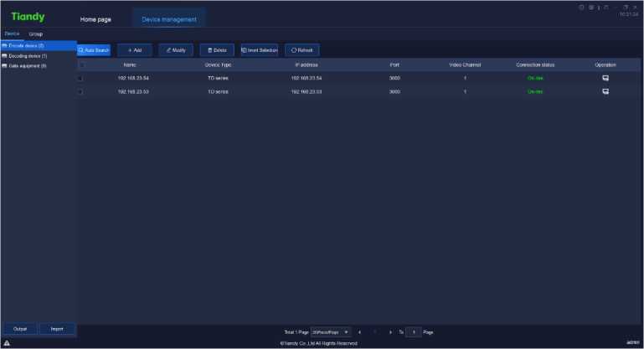Click the Auto Search button
The image size is (644, 349).
pyautogui.click(x=94, y=50)
